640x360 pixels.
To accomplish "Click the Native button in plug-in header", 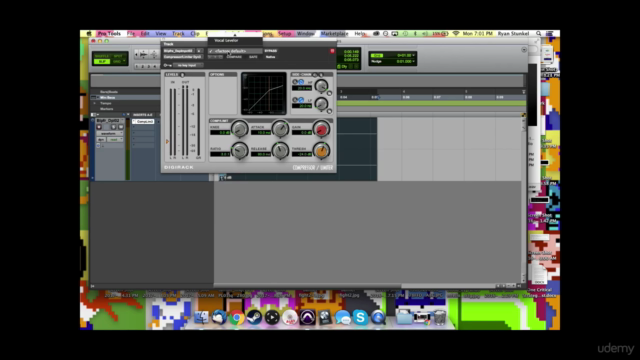I will 271,57.
